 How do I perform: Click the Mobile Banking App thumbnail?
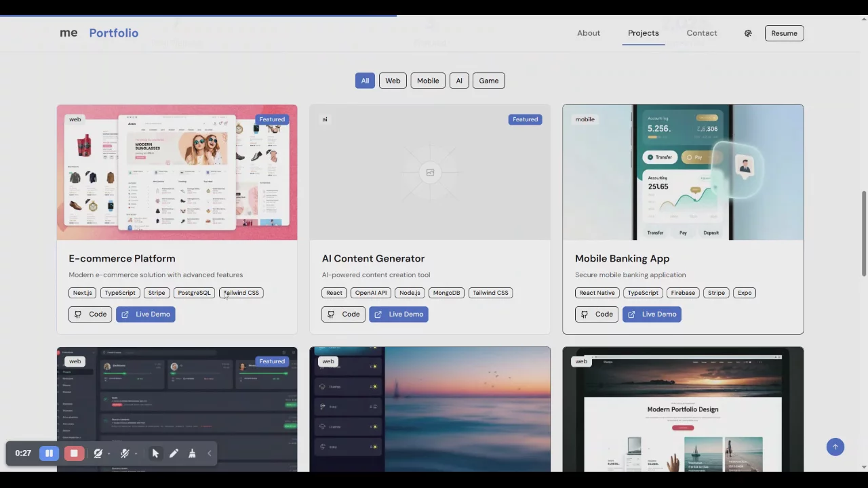pyautogui.click(x=683, y=172)
